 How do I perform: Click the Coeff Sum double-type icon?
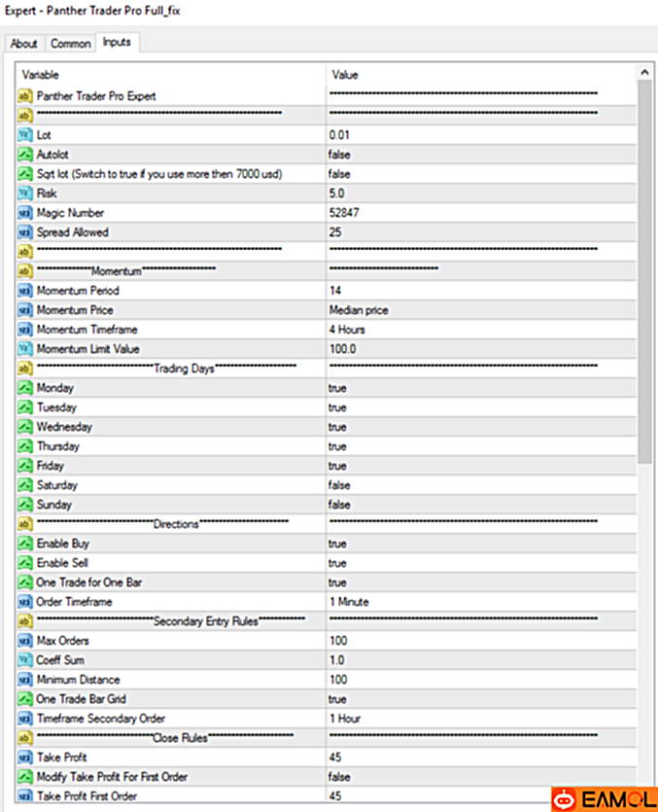26,660
